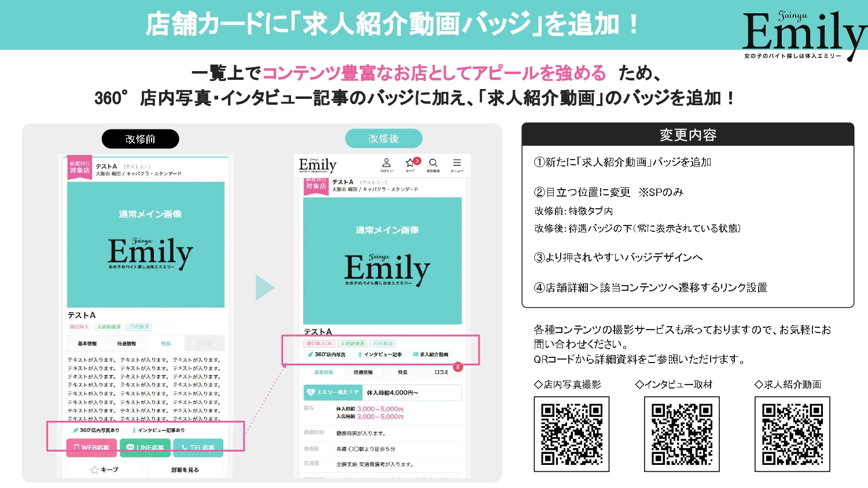Screen dimensions: 868x488
Task: Click ③より押されやすいバッジデザインへ line
Action: click(x=618, y=257)
